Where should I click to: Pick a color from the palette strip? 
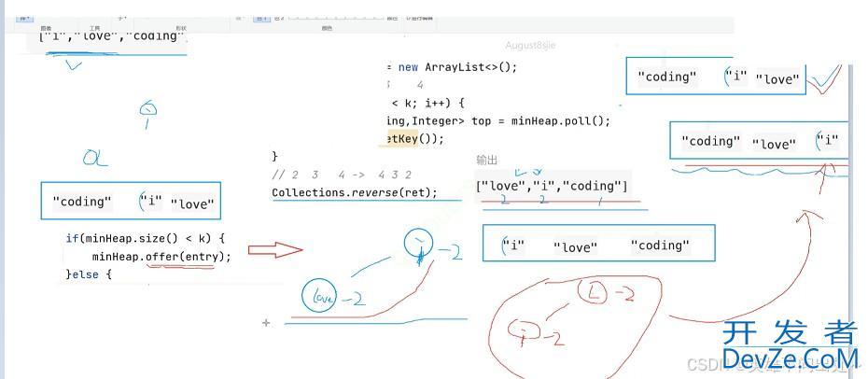317,17
